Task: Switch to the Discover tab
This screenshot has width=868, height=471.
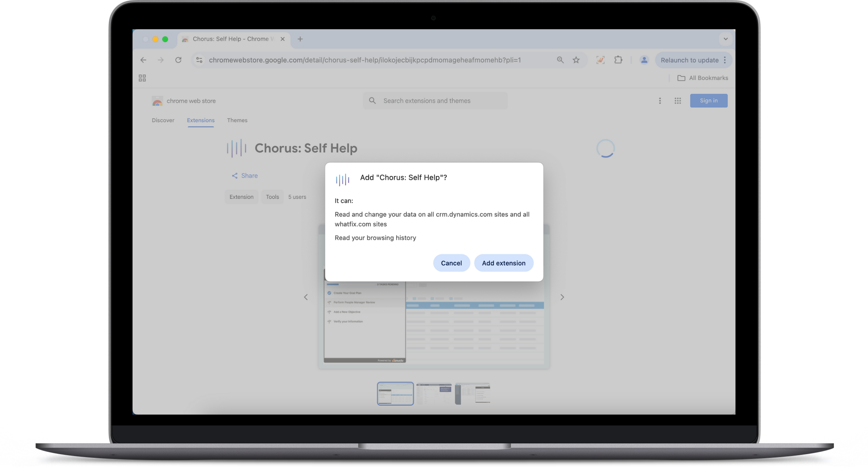Action: pos(163,120)
